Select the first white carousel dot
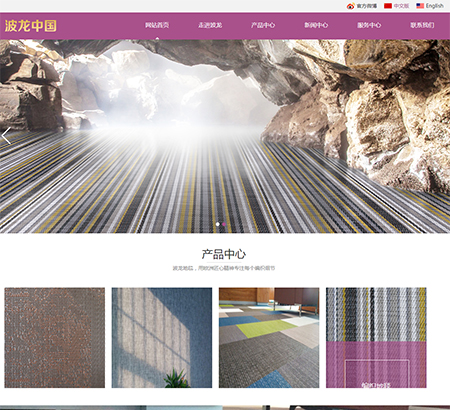Screen dimensions: 450x410 click(218, 224)
